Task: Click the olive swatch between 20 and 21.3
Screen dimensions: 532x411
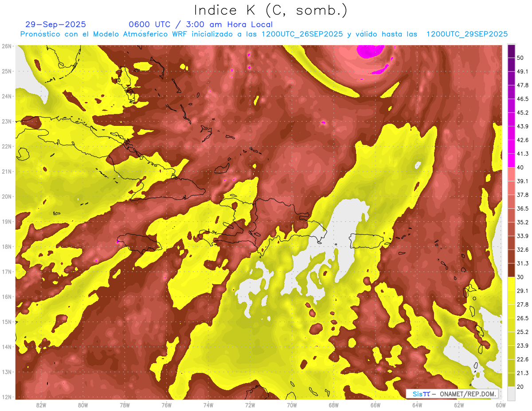Action: [511, 380]
